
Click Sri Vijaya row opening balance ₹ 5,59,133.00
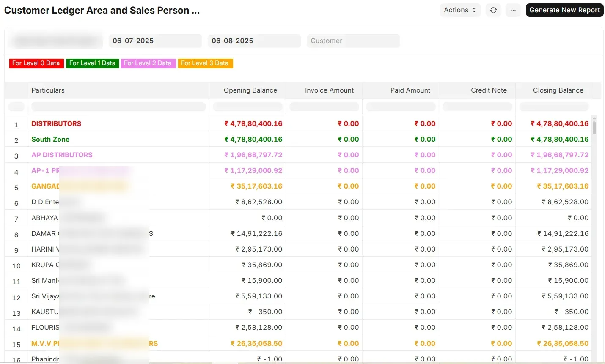(x=259, y=296)
